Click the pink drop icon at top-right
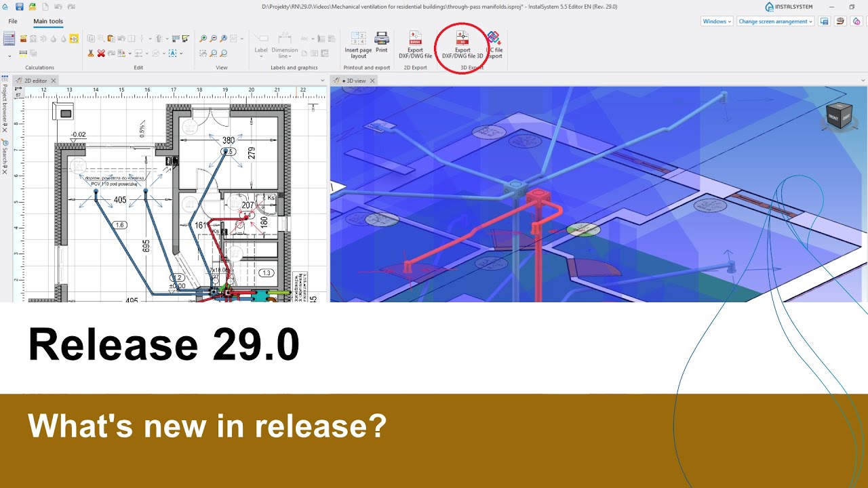 (856, 21)
